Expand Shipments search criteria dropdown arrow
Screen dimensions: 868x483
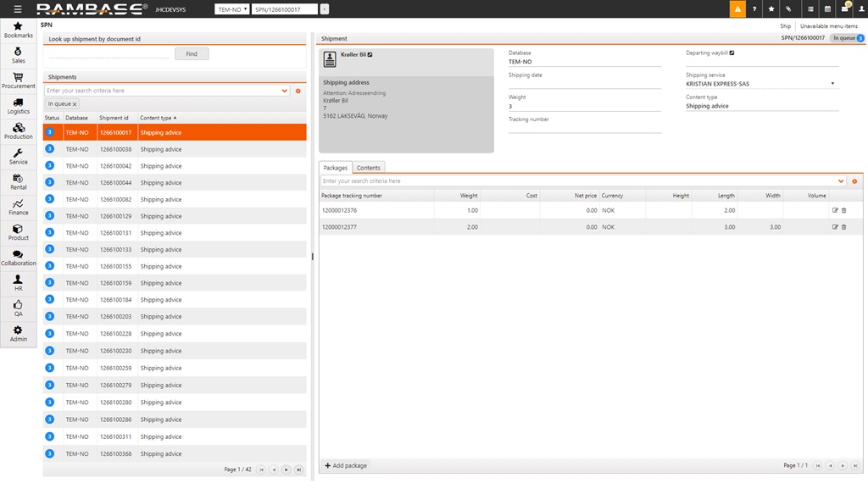(x=285, y=91)
